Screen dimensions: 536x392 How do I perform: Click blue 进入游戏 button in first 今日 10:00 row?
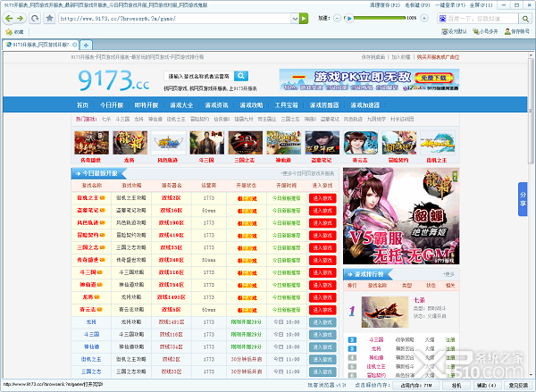[x=322, y=322]
